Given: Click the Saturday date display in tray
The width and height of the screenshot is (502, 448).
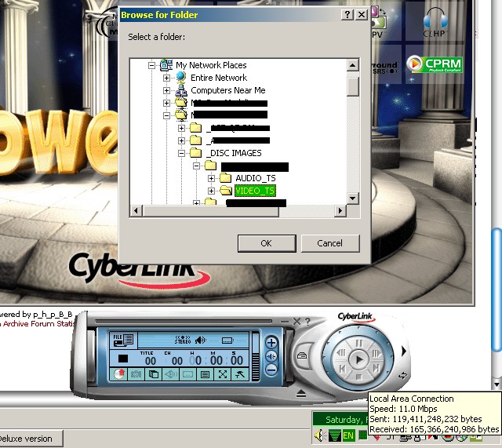Looking at the screenshot, I should (342, 420).
